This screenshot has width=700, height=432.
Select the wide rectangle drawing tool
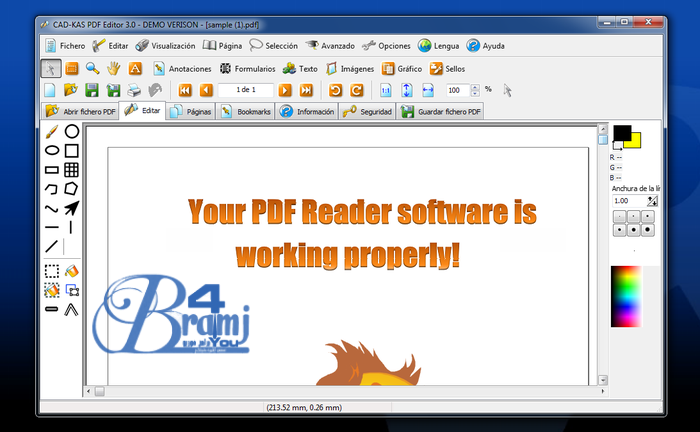pyautogui.click(x=52, y=170)
